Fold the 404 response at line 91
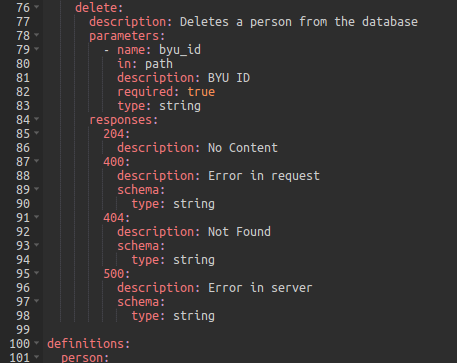 [37, 216]
